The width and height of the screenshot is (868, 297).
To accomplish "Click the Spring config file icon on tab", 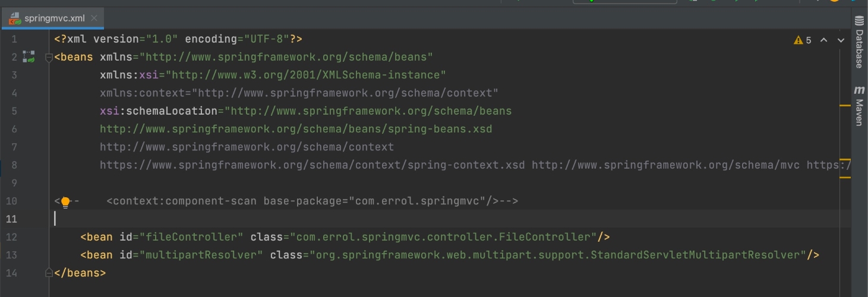I will [15, 18].
